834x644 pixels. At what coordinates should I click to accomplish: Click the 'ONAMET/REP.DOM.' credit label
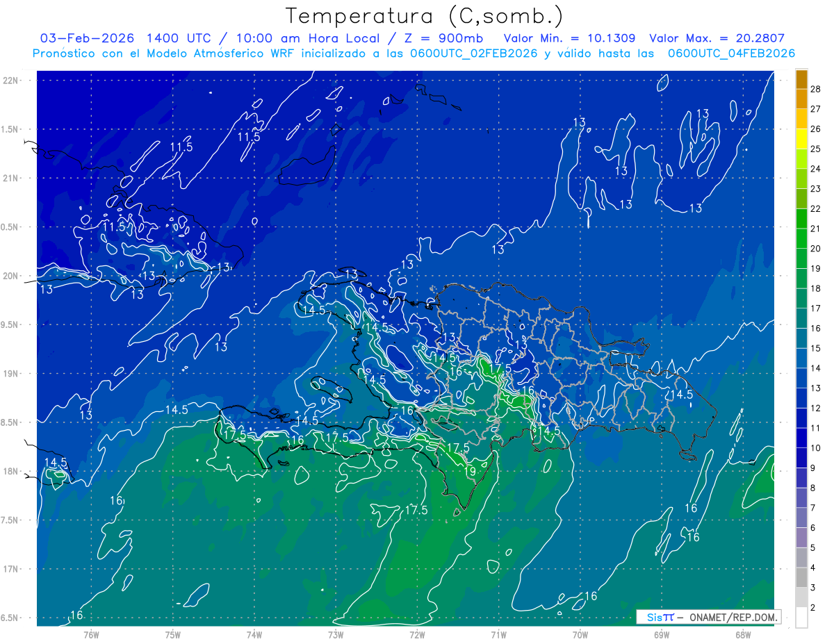[x=733, y=617]
